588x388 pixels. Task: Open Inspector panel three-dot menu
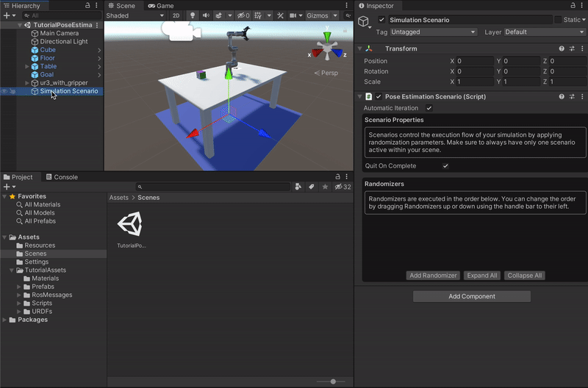tap(581, 5)
